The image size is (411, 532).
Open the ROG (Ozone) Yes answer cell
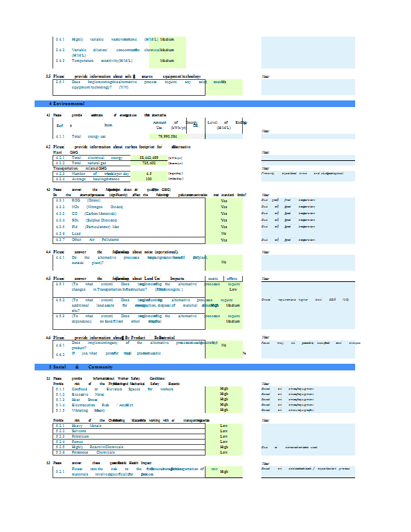point(223,200)
